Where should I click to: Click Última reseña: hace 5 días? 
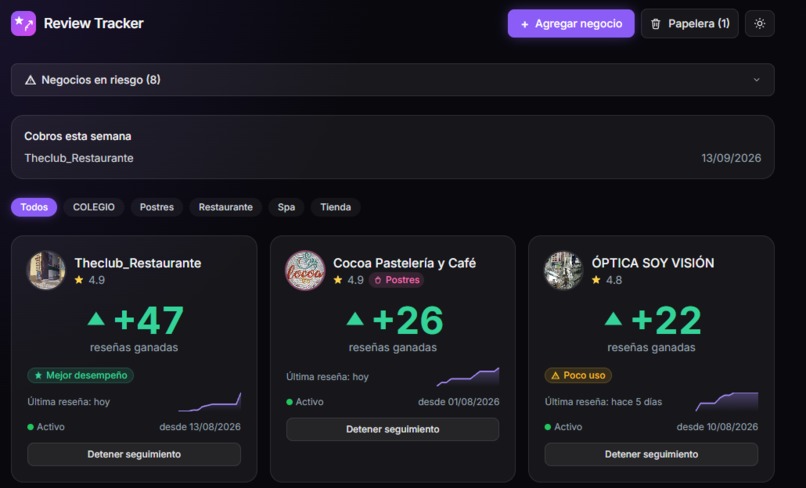tap(603, 402)
